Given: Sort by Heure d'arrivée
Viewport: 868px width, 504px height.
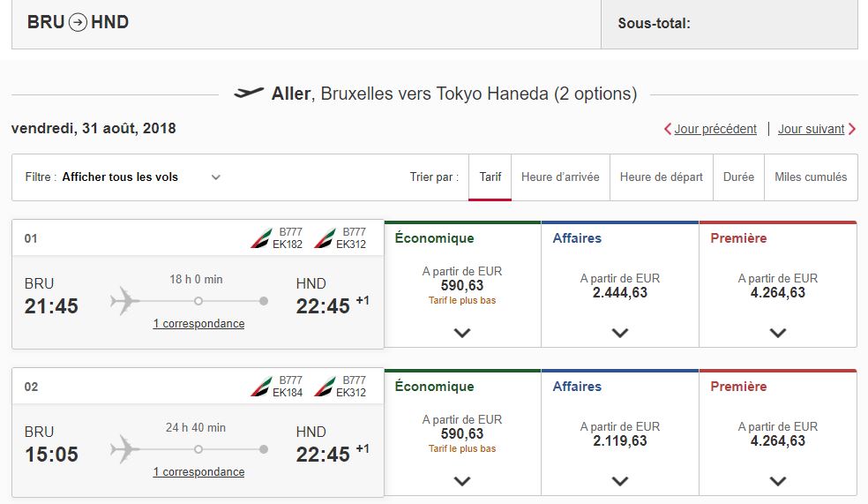Looking at the screenshot, I should (560, 177).
